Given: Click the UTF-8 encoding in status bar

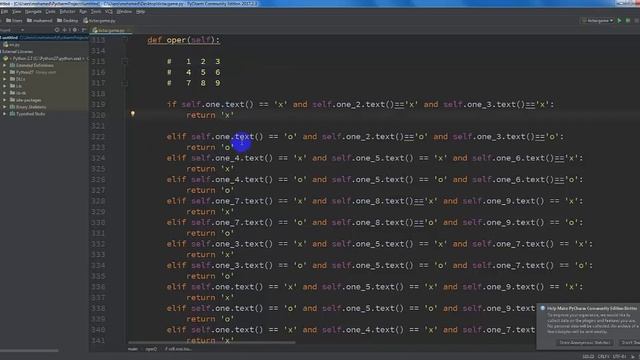Looking at the screenshot, I should coord(620,356).
